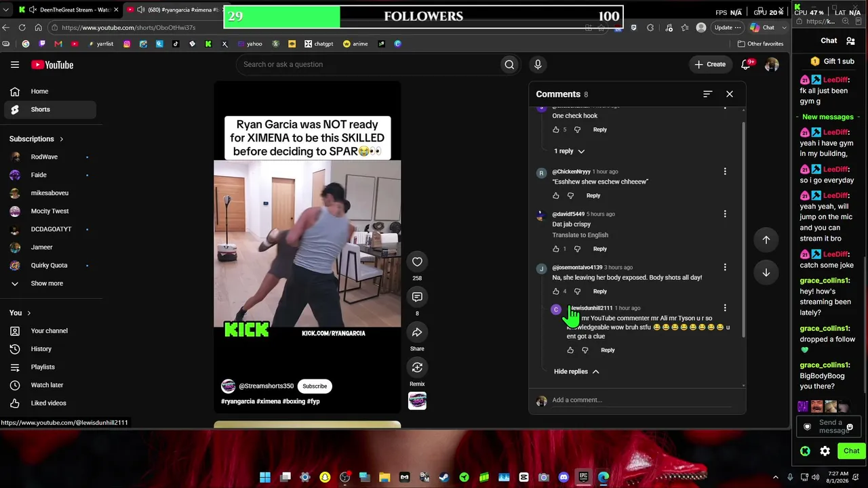
Task: Click the YouTube logo
Action: tap(52, 65)
